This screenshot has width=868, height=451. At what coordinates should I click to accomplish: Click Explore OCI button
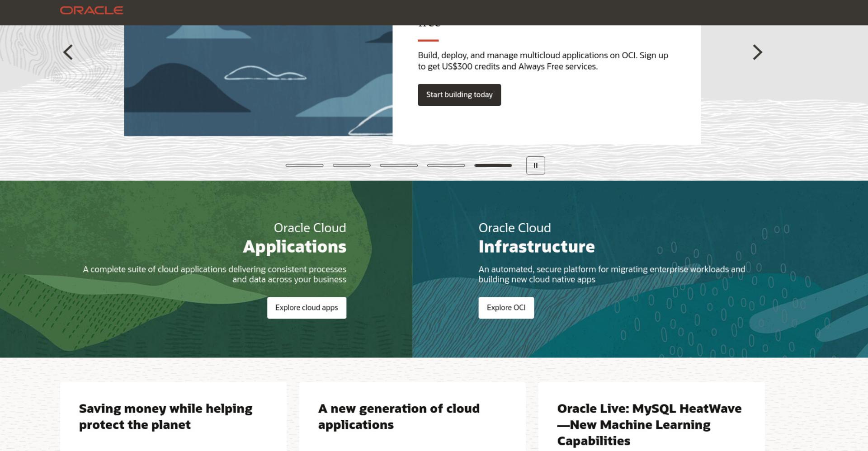click(506, 308)
